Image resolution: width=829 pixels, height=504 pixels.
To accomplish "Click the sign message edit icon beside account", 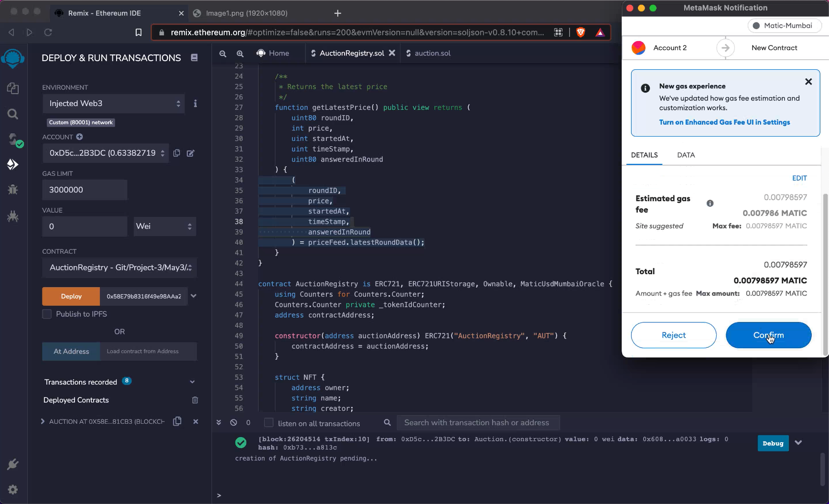I will point(191,153).
